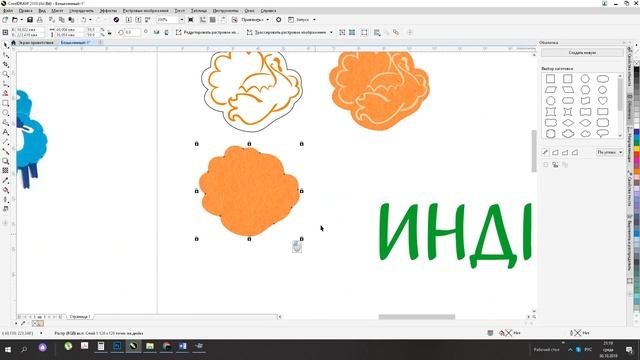Open the Windows taskbar search
This screenshot has width=640, height=360.
pyautogui.click(x=24, y=349)
